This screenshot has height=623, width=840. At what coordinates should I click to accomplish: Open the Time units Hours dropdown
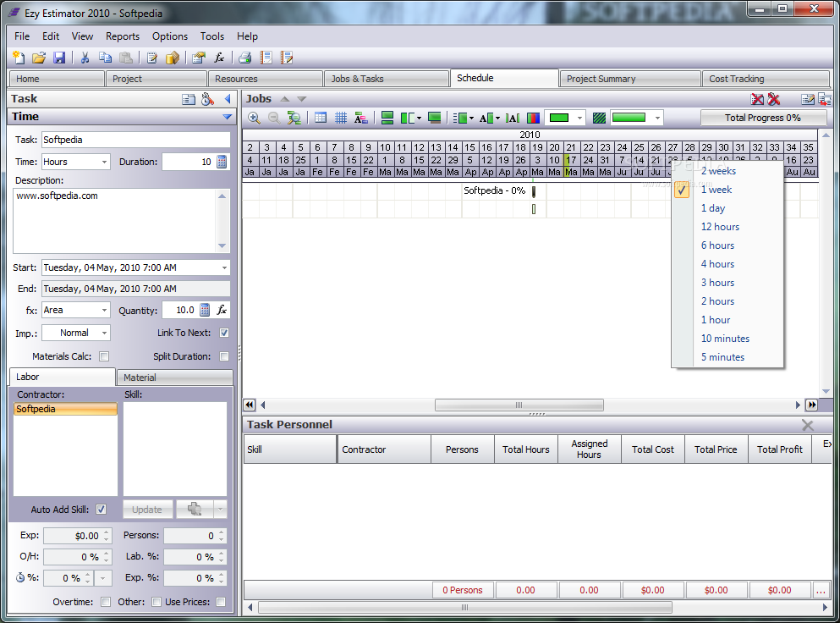tap(104, 162)
